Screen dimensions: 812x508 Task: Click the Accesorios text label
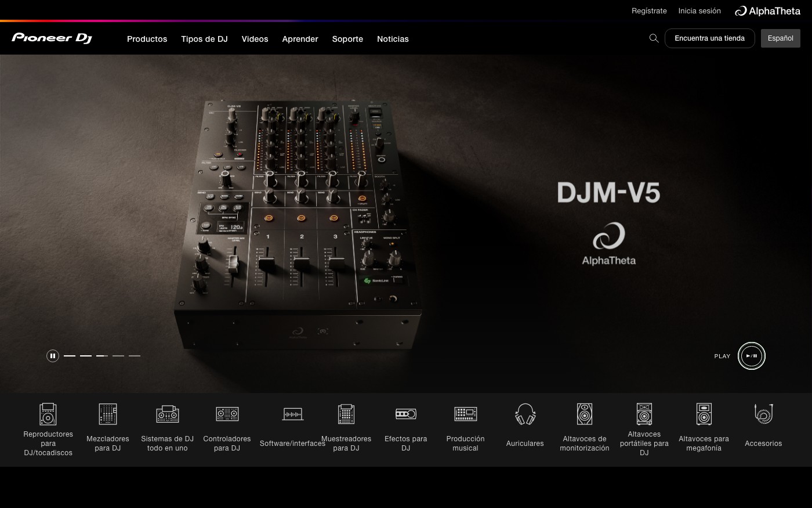click(763, 444)
